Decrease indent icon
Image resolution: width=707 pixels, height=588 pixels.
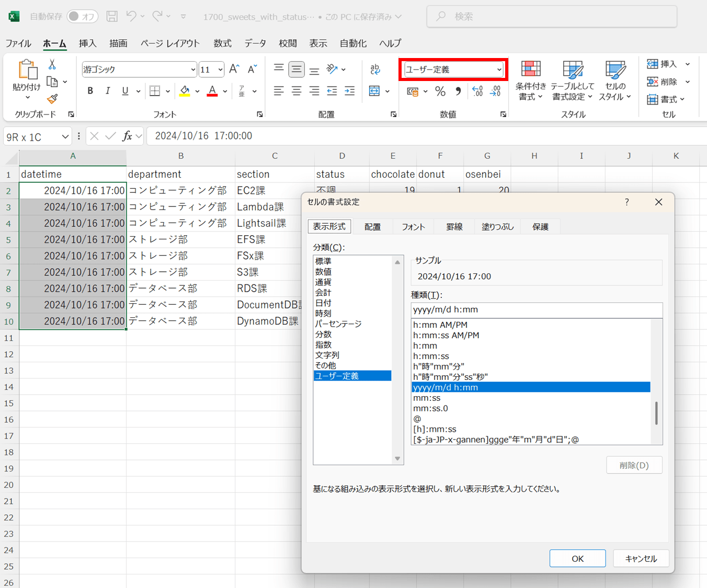[x=332, y=91]
